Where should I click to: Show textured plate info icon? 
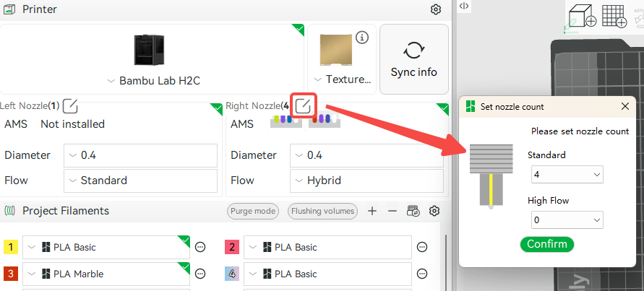[362, 38]
